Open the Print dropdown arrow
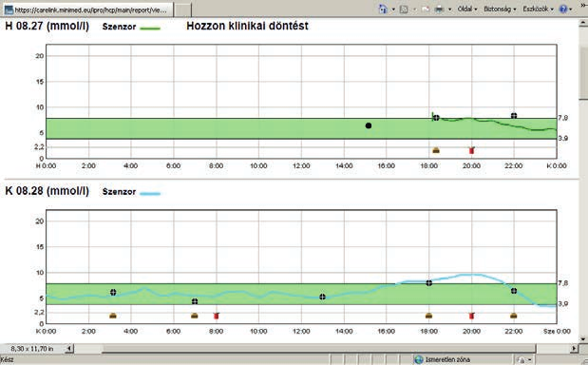This screenshot has width=588, height=365. click(449, 9)
